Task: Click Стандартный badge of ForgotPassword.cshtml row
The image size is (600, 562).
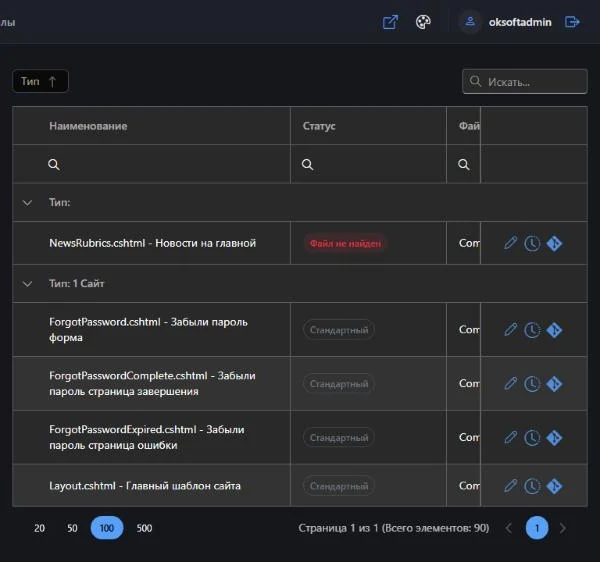Action: coord(339,330)
